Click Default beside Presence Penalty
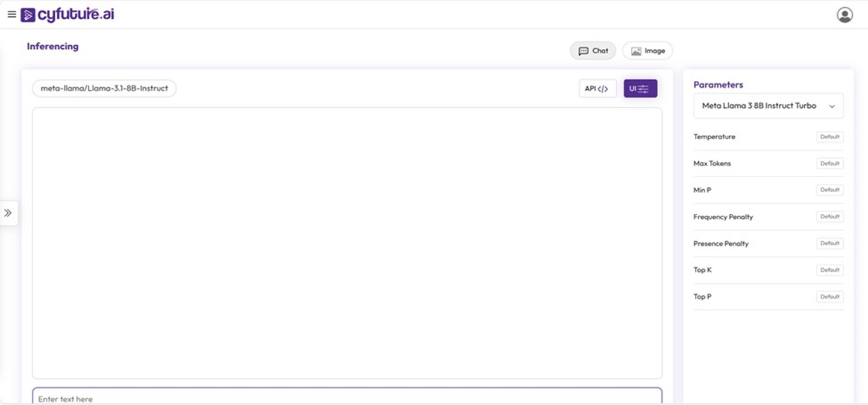 [829, 243]
